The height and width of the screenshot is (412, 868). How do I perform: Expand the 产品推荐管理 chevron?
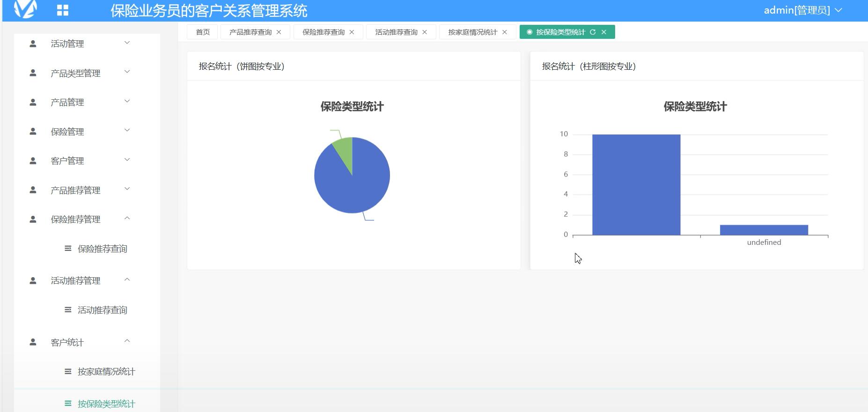point(127,189)
